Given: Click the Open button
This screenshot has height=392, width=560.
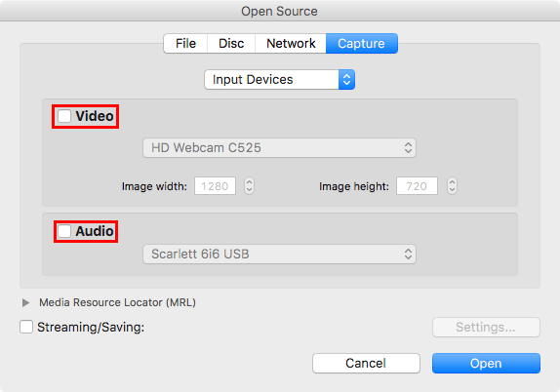Looking at the screenshot, I should pos(486,364).
